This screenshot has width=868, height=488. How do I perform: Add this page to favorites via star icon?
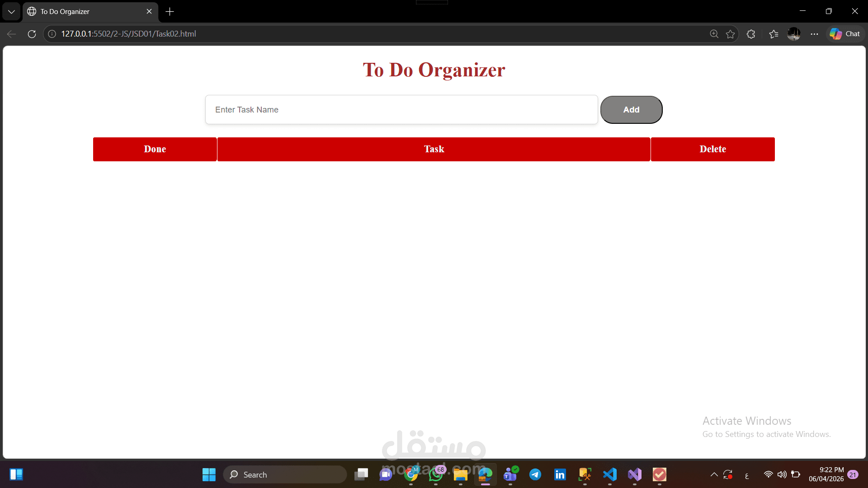[731, 33]
